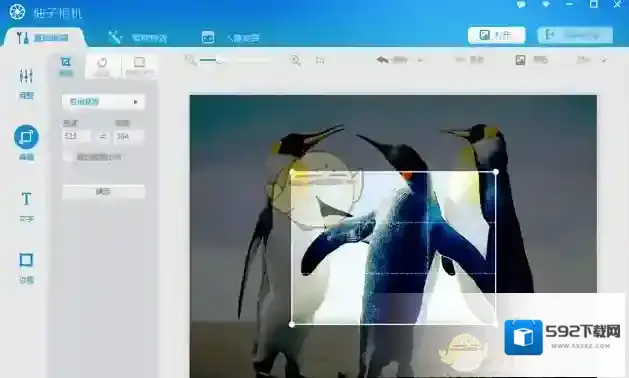Click the zoom level slider track
629x378 pixels.
(235, 61)
